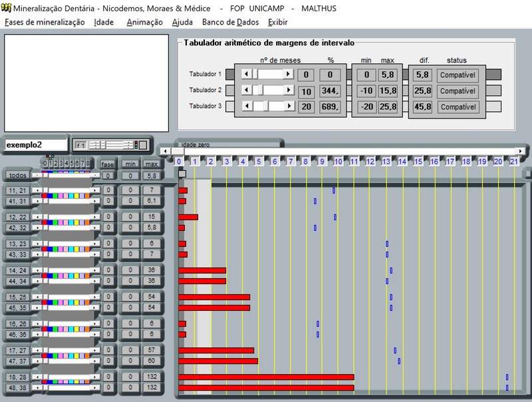
Task: Click the f 1 button beside the name field
Action: point(80,144)
